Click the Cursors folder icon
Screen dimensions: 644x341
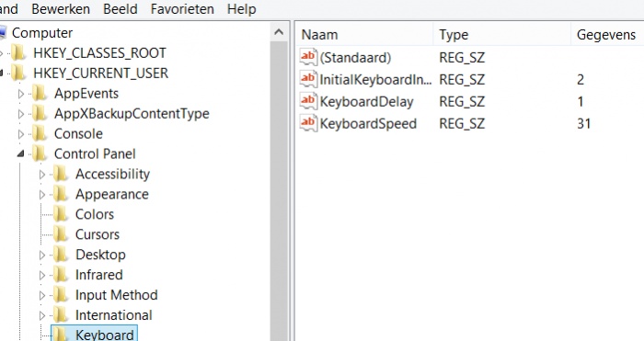point(61,234)
